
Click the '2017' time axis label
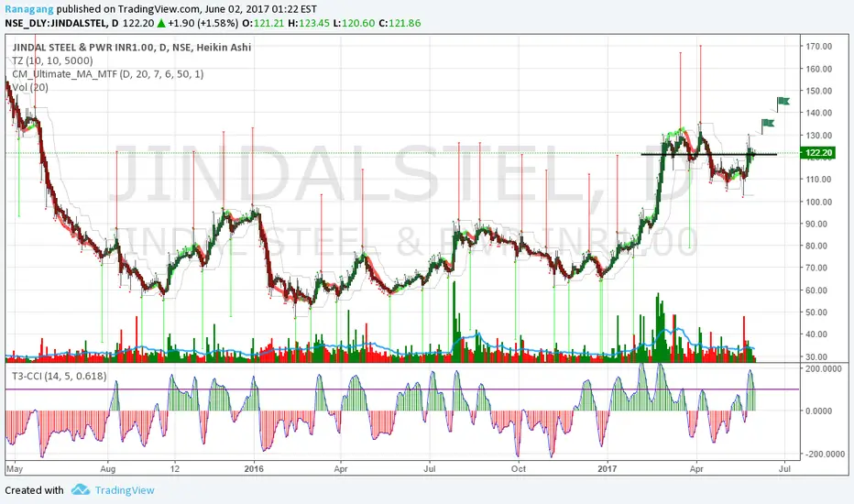tap(607, 468)
